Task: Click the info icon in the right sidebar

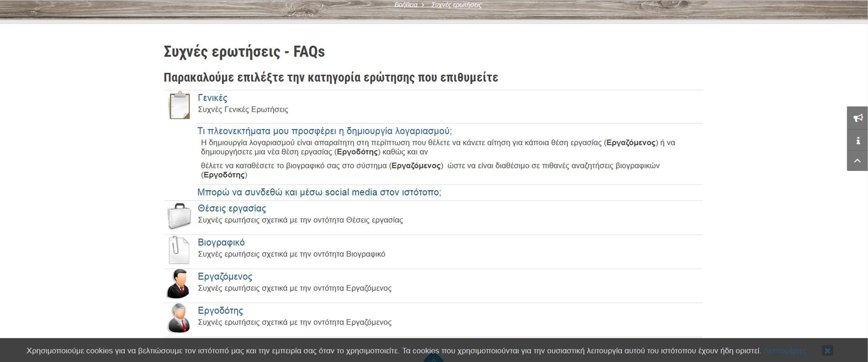Action: point(857,140)
